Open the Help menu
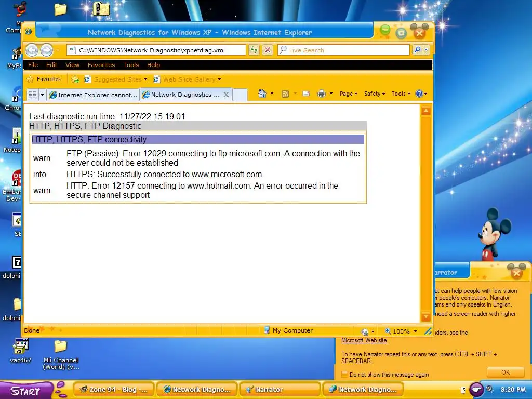532x399 pixels. pos(153,65)
